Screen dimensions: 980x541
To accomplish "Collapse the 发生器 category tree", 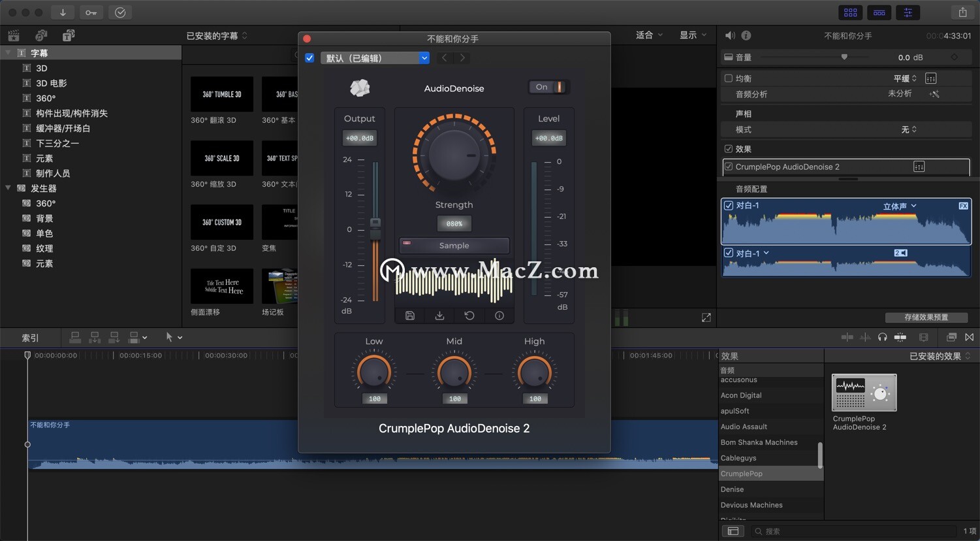I will tap(8, 188).
